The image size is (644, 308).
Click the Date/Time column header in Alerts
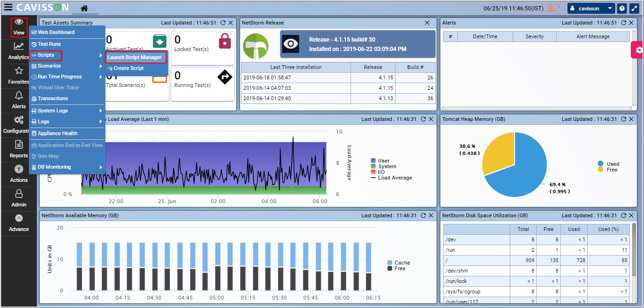pos(485,36)
